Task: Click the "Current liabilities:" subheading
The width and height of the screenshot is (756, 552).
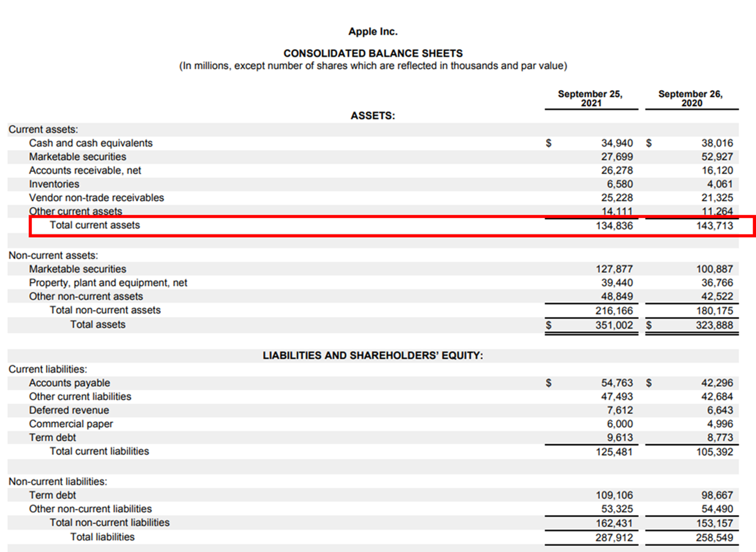Action: click(x=48, y=369)
